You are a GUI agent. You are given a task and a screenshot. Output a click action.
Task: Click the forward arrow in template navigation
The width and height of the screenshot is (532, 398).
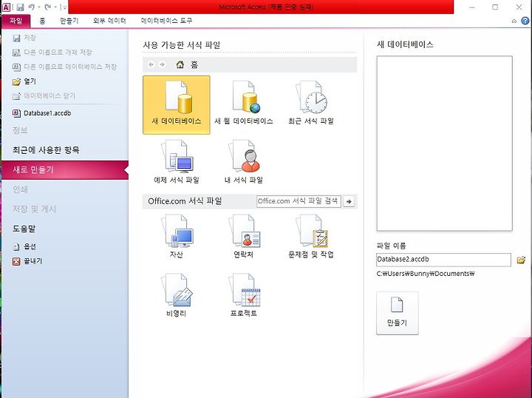point(162,64)
